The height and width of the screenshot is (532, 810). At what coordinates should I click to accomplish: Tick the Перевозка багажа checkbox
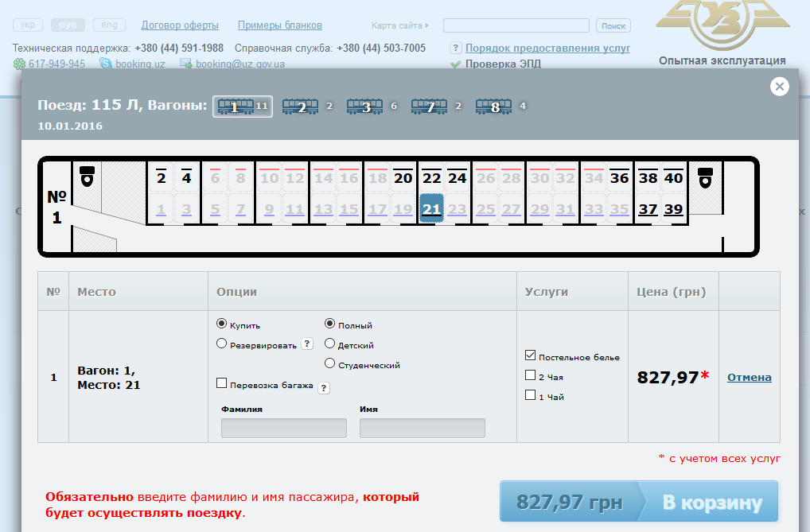tap(222, 383)
